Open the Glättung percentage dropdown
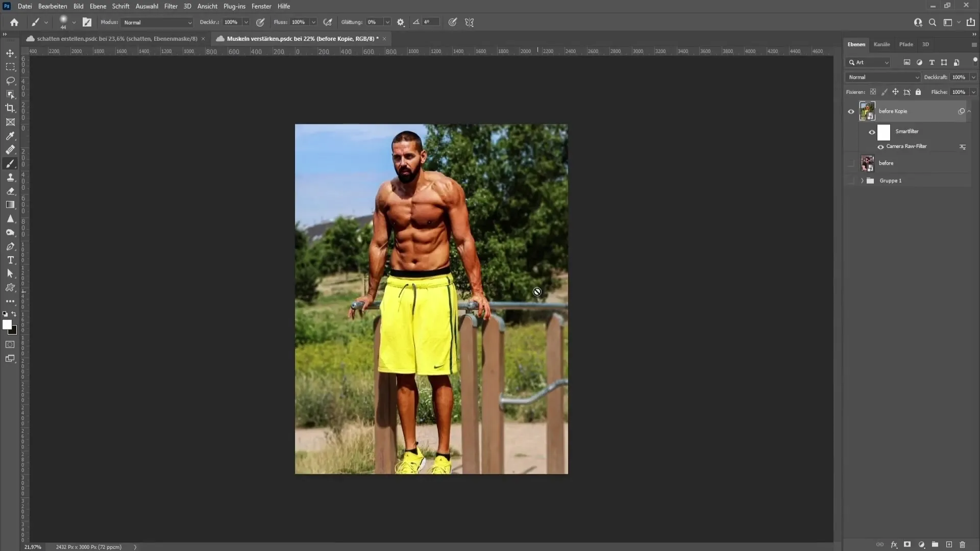Image resolution: width=980 pixels, height=551 pixels. (x=387, y=22)
